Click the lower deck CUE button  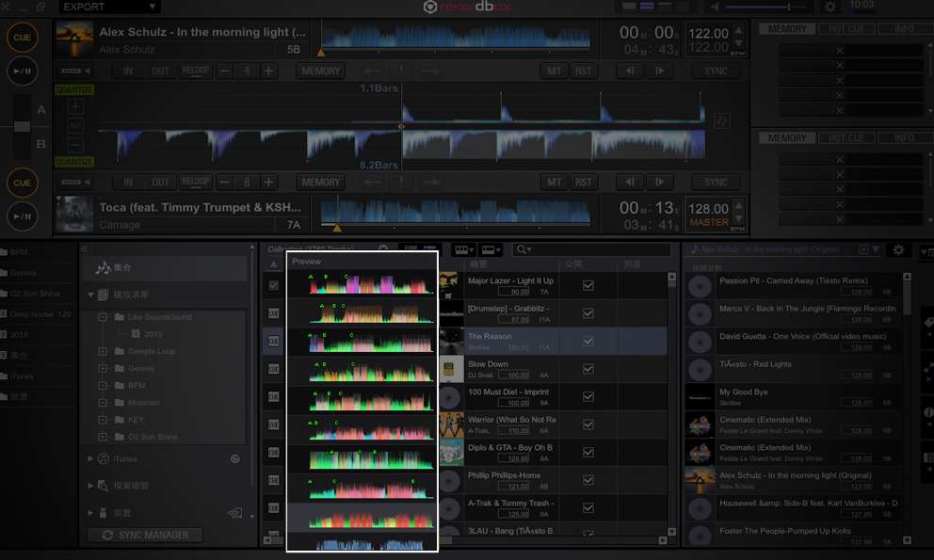[22, 183]
